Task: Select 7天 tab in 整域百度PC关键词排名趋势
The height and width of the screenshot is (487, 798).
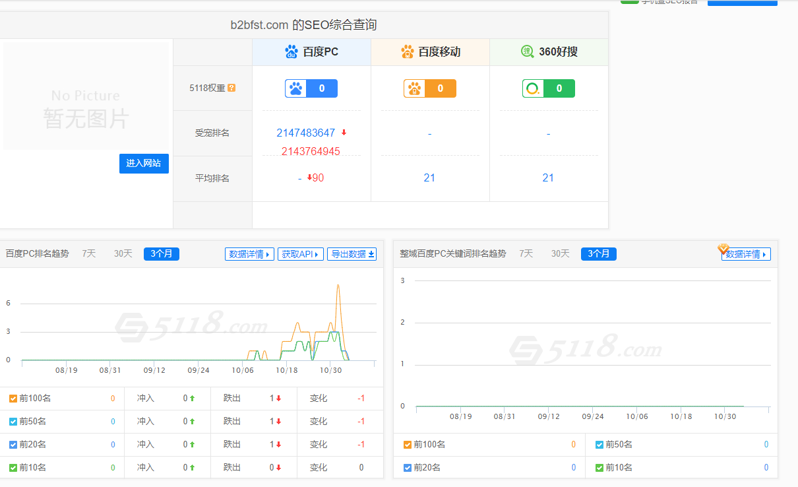Action: click(x=526, y=253)
